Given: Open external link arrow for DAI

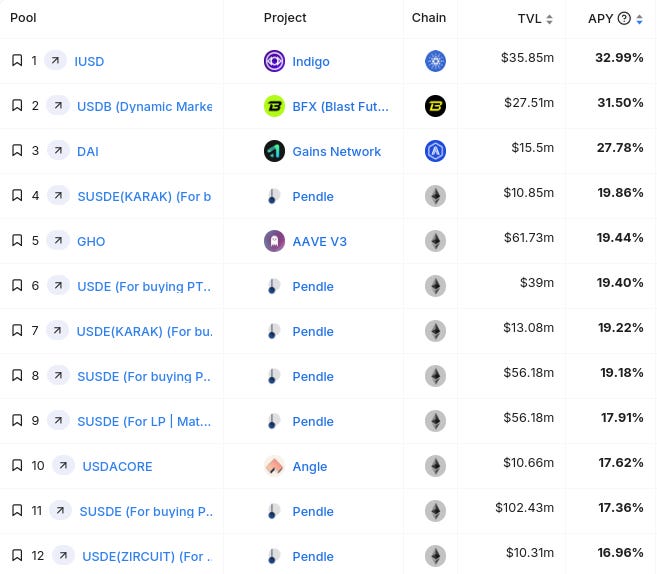Looking at the screenshot, I should tap(58, 150).
